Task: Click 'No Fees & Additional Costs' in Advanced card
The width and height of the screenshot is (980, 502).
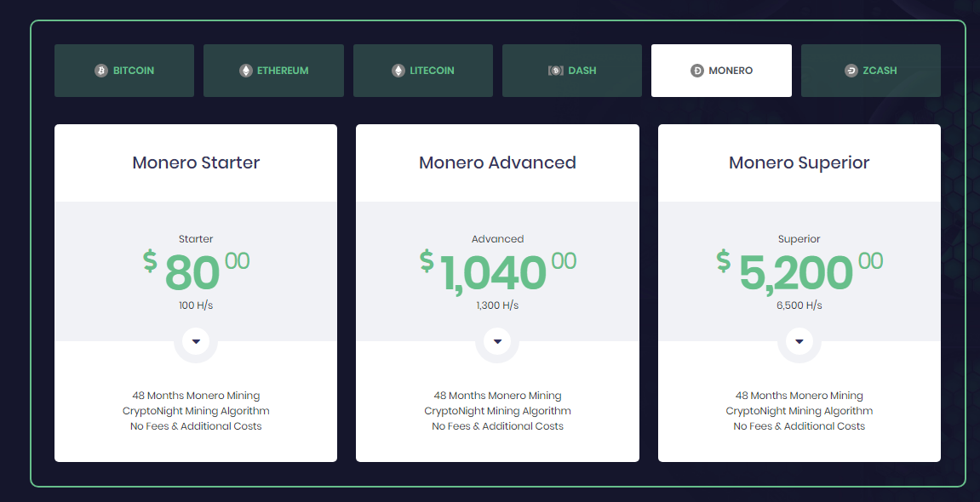Action: pyautogui.click(x=497, y=425)
